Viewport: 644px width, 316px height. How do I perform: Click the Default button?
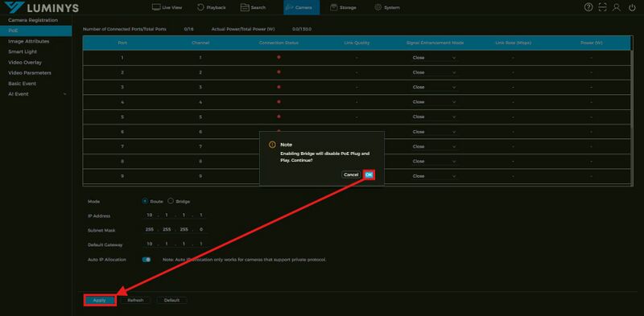point(171,301)
